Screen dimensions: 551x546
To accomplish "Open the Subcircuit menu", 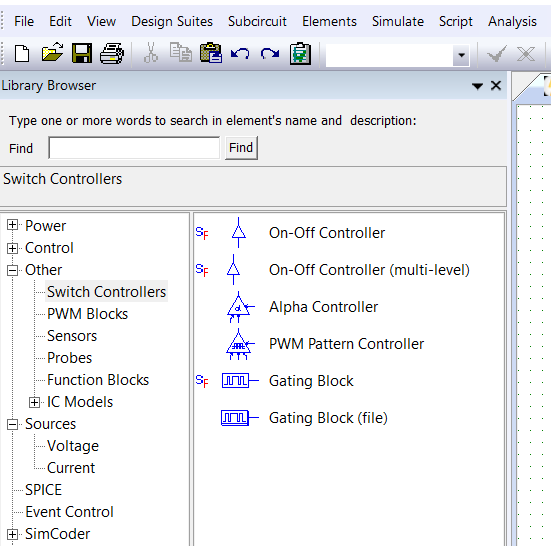I will (x=257, y=21).
